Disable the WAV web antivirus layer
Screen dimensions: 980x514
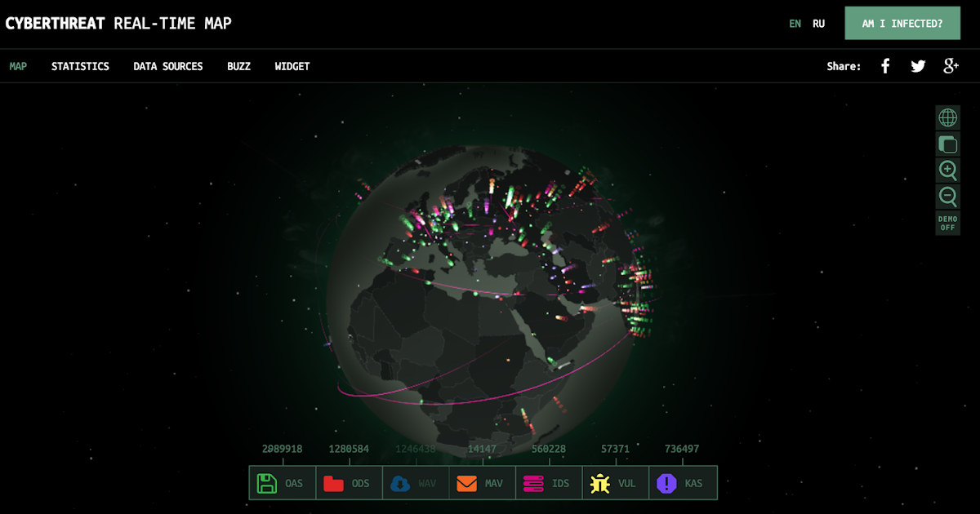point(416,483)
